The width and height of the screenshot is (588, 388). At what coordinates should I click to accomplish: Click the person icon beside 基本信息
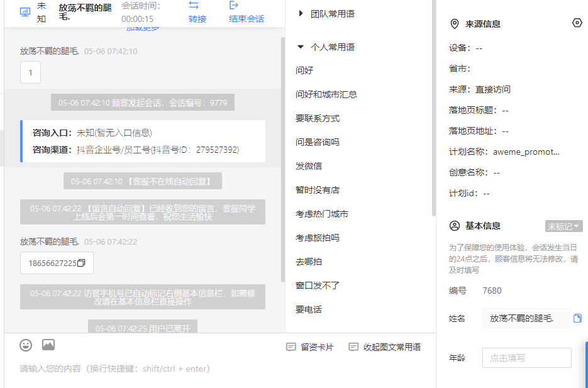tap(455, 226)
